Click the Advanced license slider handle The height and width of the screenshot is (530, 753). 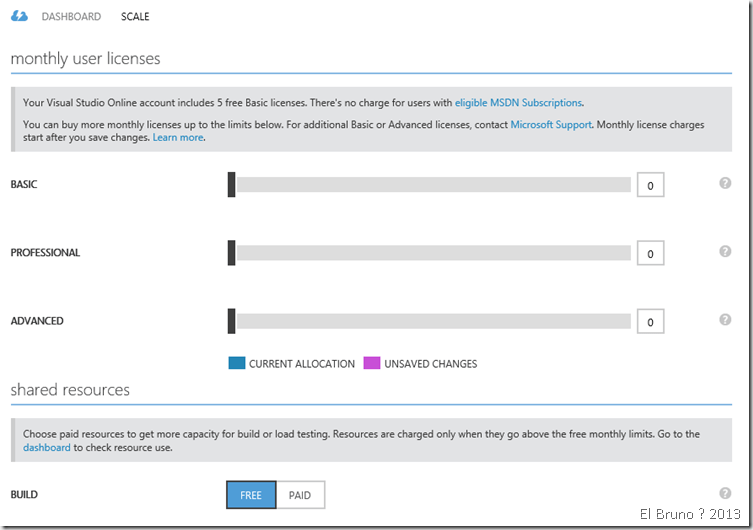click(x=232, y=321)
